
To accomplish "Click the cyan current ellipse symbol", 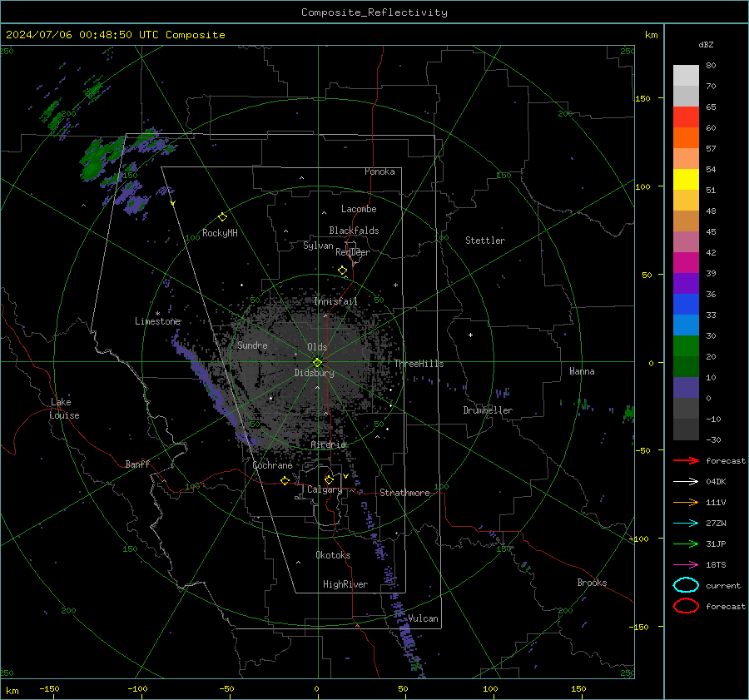I will [x=686, y=585].
